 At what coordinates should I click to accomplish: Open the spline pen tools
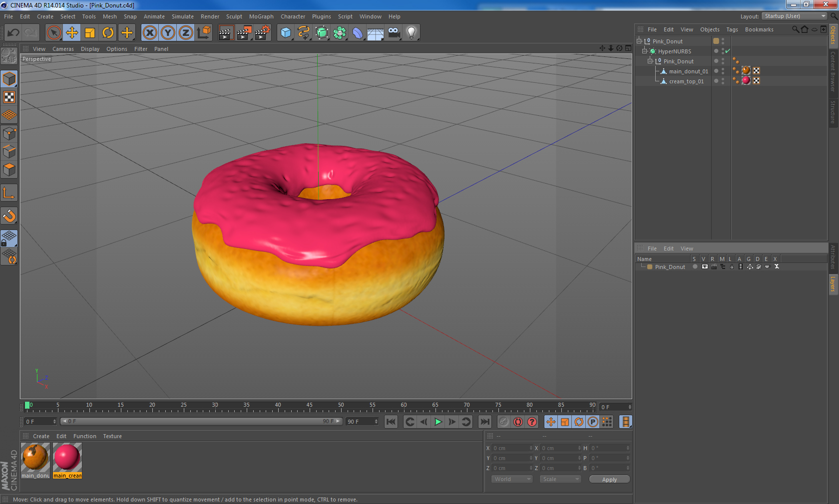click(x=304, y=33)
